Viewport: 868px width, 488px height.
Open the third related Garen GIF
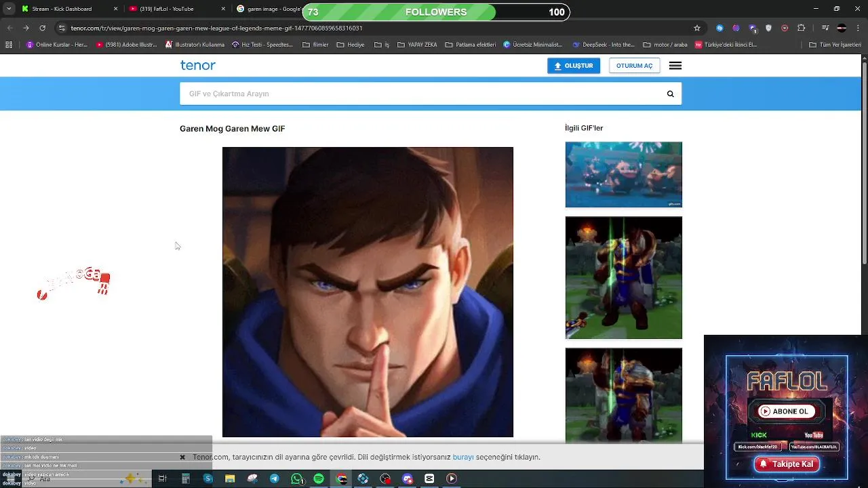click(624, 396)
